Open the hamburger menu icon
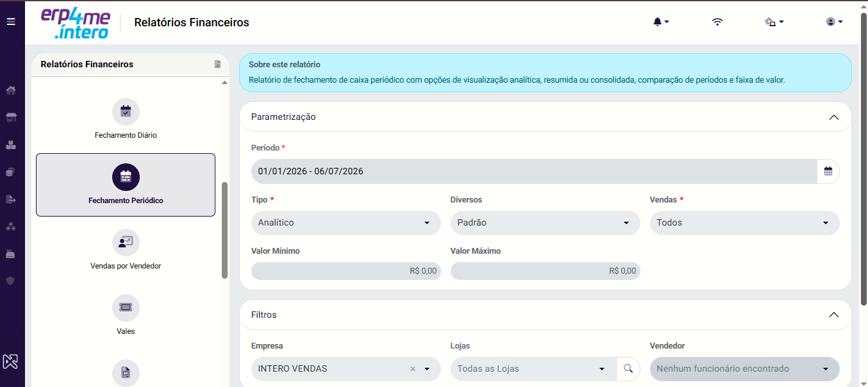 (x=11, y=22)
